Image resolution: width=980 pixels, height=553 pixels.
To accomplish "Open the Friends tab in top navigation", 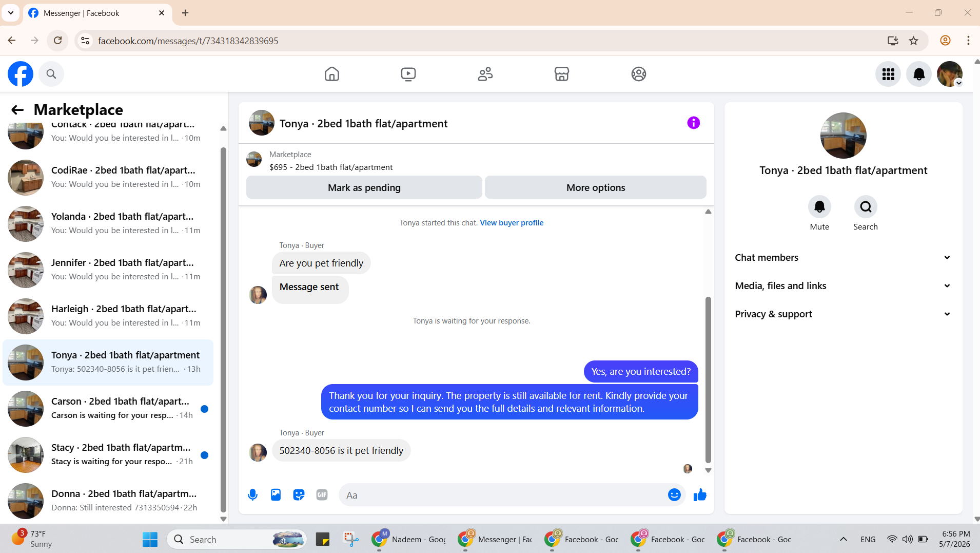I will click(485, 74).
